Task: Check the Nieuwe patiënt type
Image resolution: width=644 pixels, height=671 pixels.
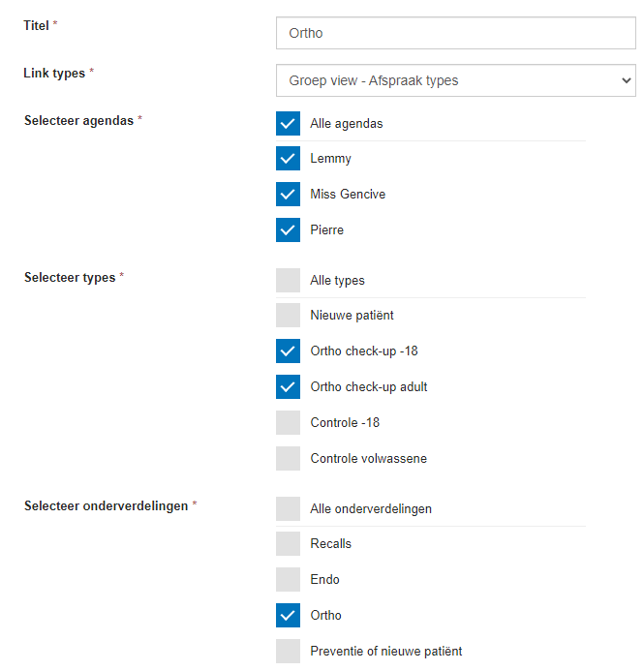Action: pyautogui.click(x=288, y=316)
